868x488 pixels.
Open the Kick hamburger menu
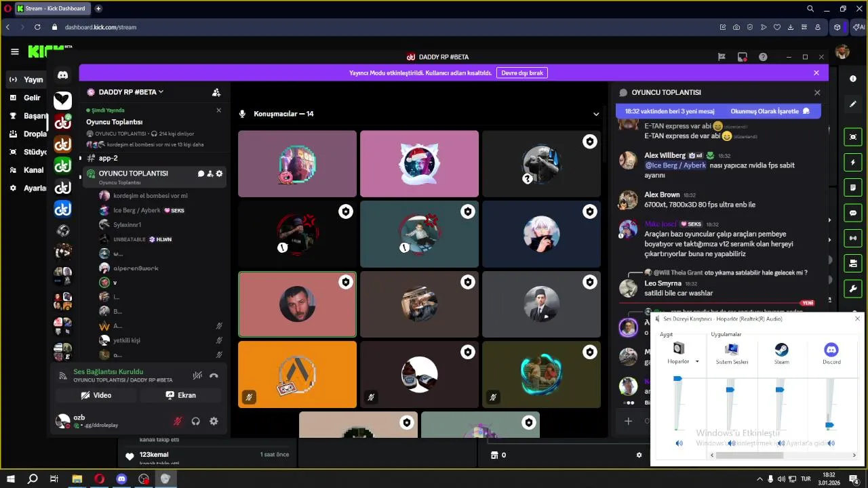15,52
